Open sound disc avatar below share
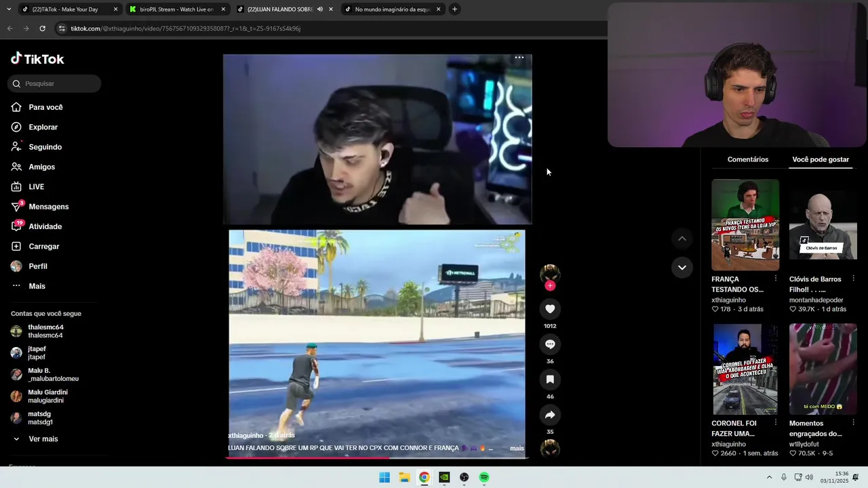The image size is (868, 488). (x=550, y=449)
